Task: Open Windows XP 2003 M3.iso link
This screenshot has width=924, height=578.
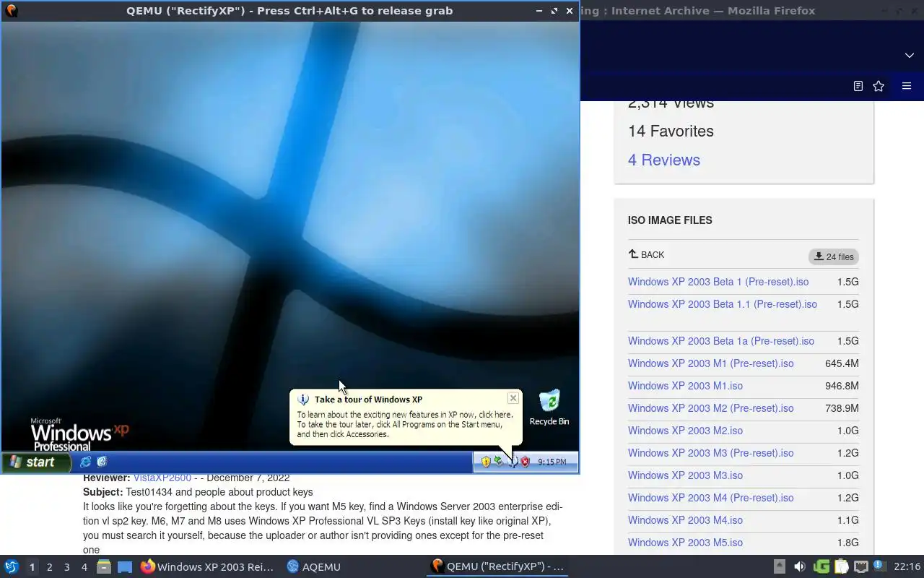Action: (685, 475)
